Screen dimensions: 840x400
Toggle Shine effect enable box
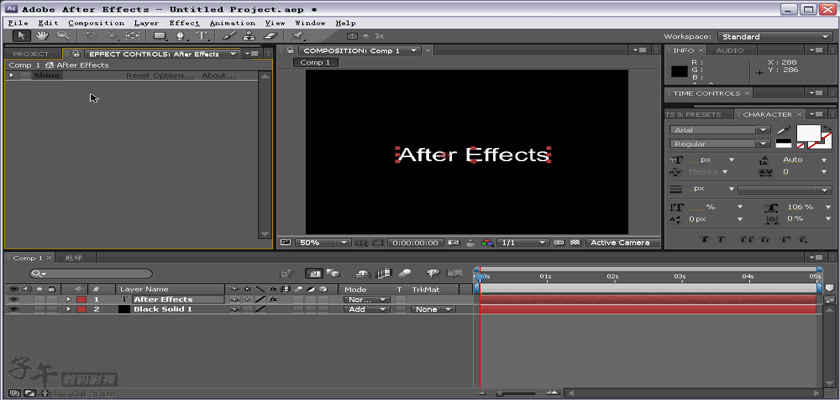[x=26, y=76]
